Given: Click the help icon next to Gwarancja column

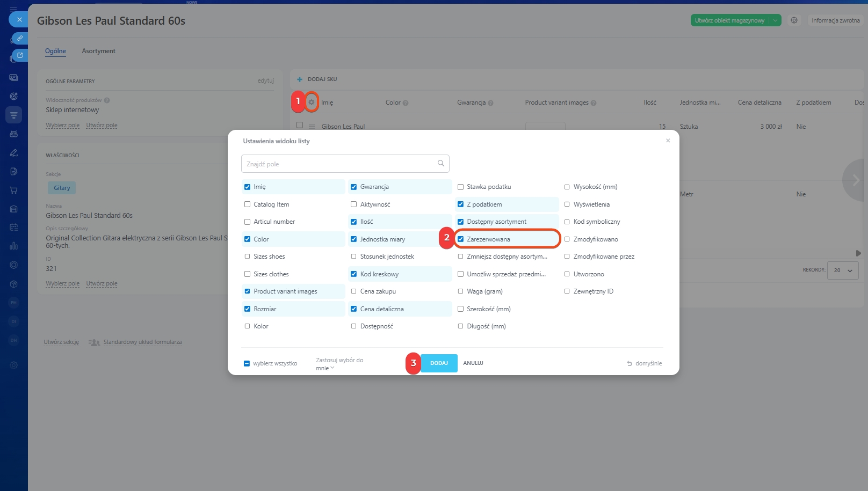Looking at the screenshot, I should [x=490, y=103].
